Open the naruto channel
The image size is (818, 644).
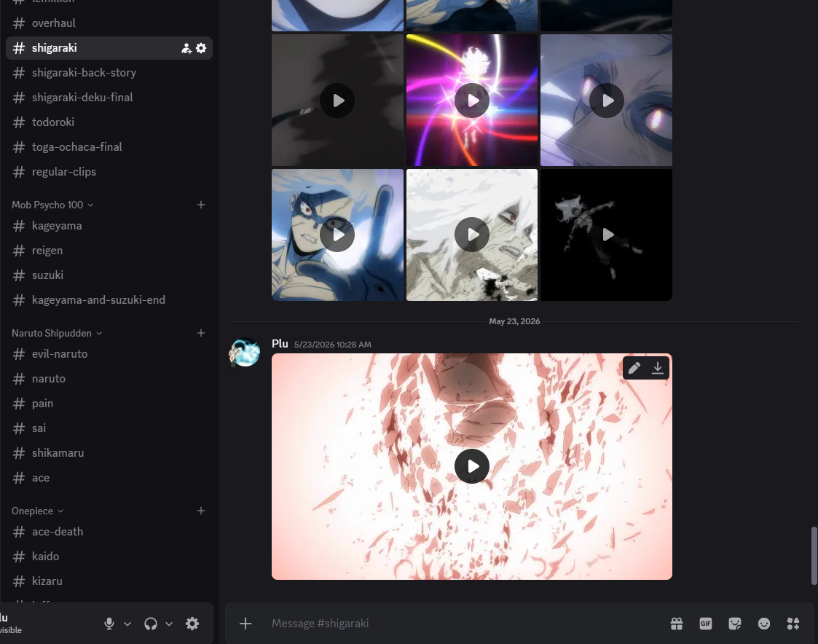coord(109,378)
